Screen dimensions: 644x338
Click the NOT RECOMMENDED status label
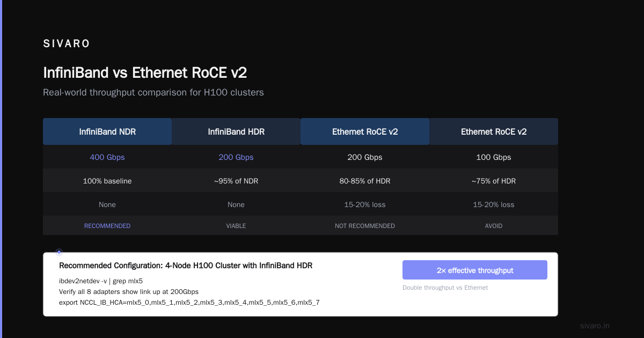365,226
